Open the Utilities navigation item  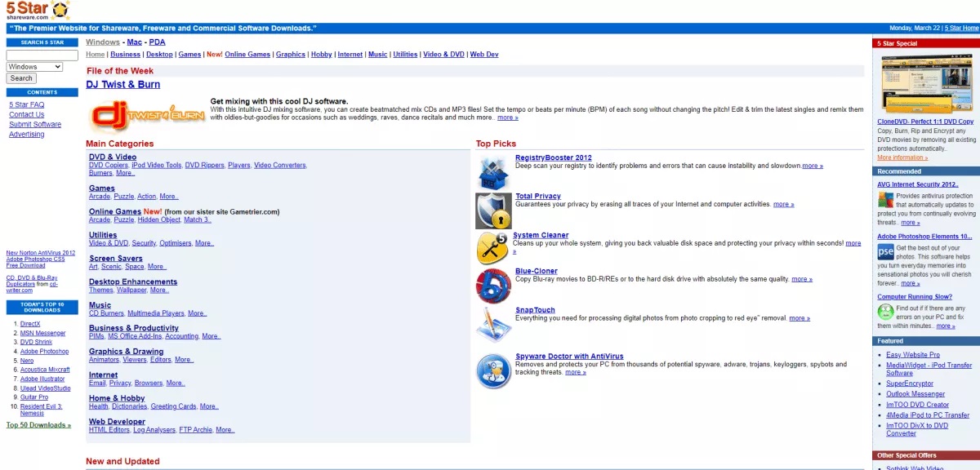pos(405,55)
